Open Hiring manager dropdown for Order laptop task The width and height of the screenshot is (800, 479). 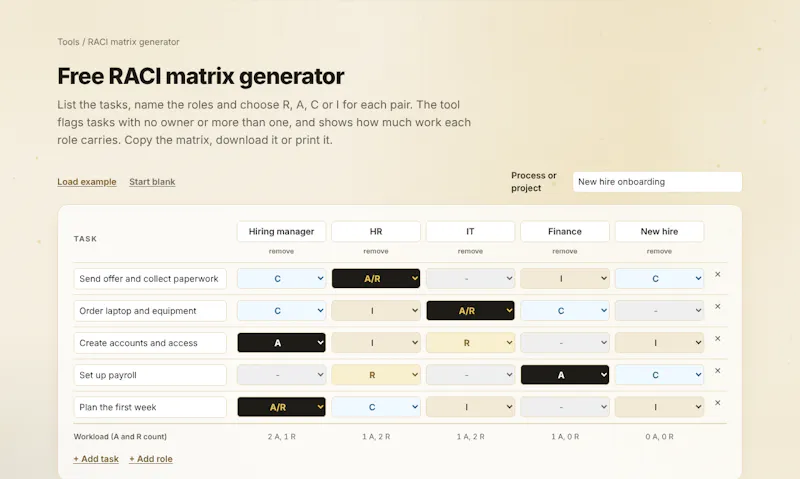coord(281,311)
